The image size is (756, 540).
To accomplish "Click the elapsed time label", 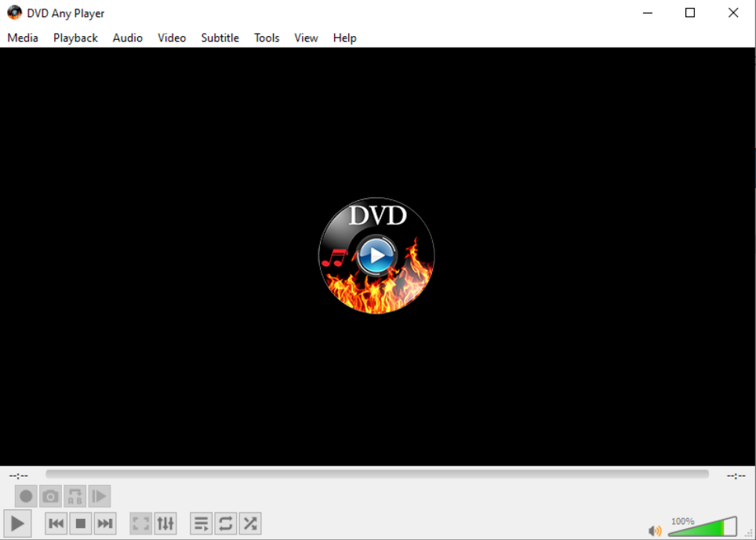I will coord(18,476).
